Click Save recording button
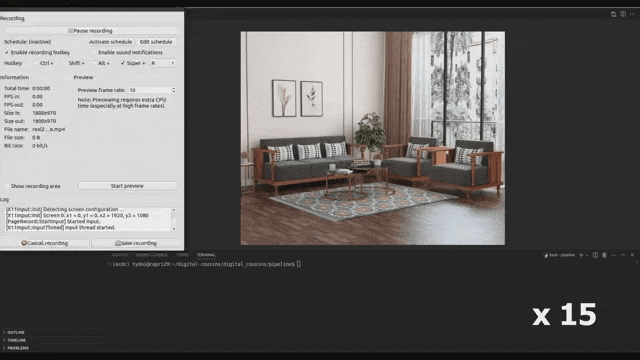The image size is (640, 360). coord(135,243)
